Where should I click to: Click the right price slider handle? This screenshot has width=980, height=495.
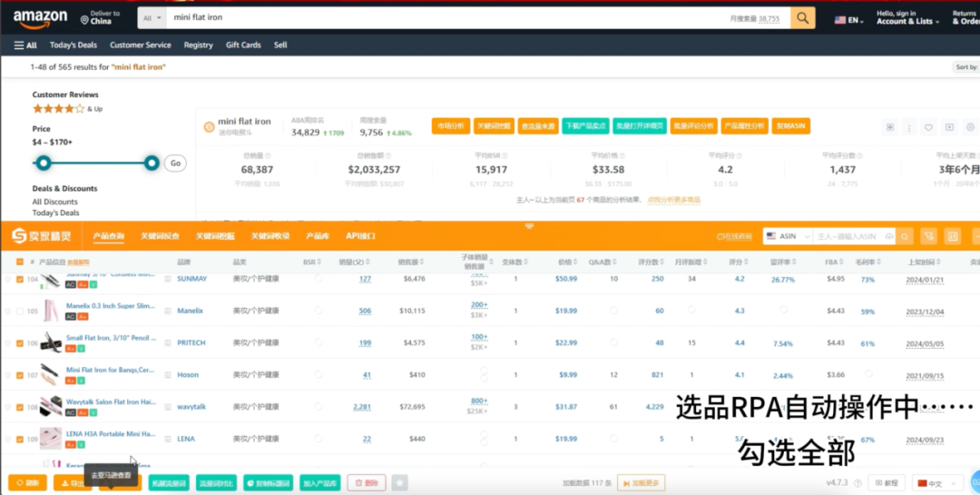pos(152,163)
